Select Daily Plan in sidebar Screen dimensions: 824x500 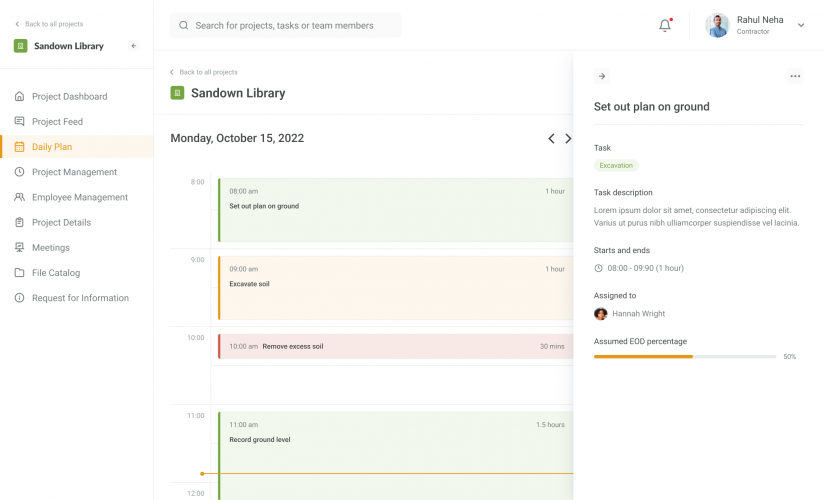pos(77,147)
